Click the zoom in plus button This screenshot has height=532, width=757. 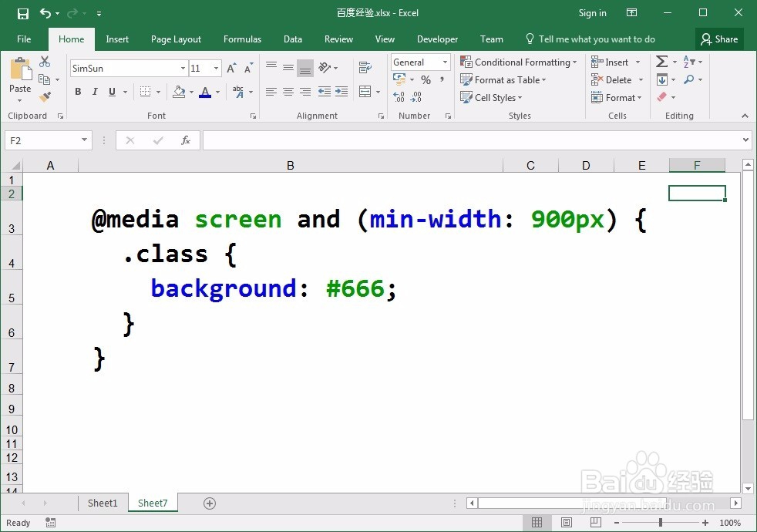(x=705, y=522)
